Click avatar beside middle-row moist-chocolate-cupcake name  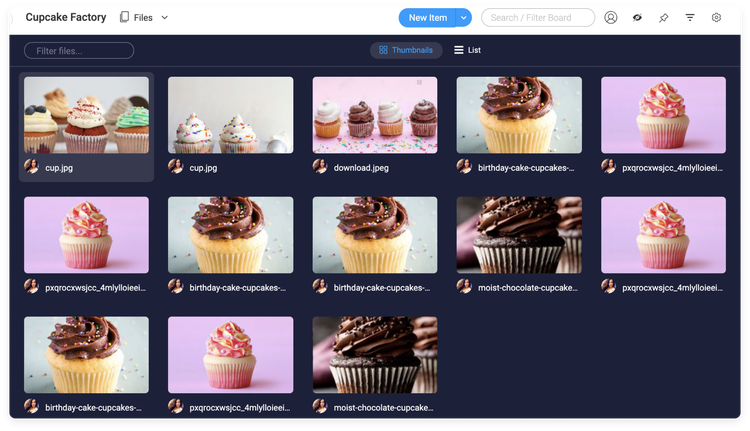point(464,287)
